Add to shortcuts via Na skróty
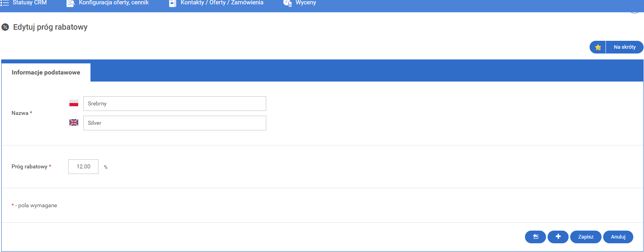644x252 pixels. click(625, 47)
